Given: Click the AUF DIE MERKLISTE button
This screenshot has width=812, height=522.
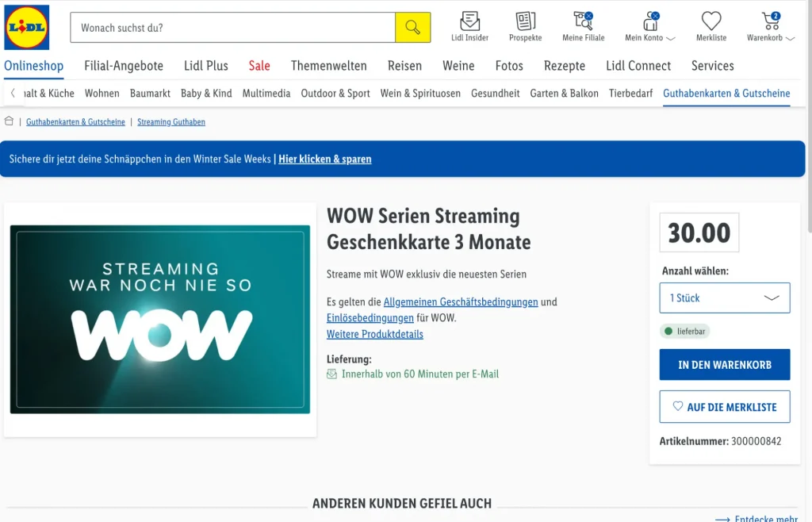Looking at the screenshot, I should 725,407.
